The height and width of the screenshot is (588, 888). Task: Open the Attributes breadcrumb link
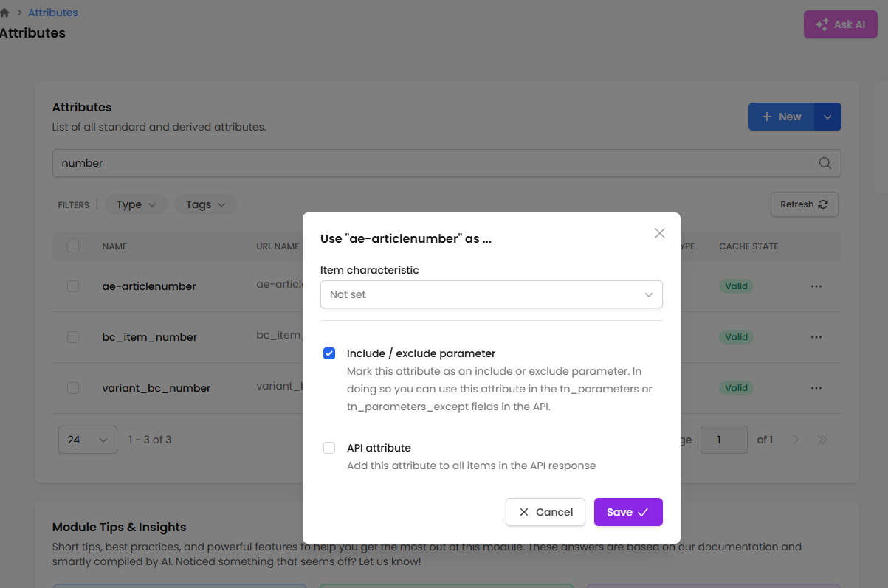[53, 13]
